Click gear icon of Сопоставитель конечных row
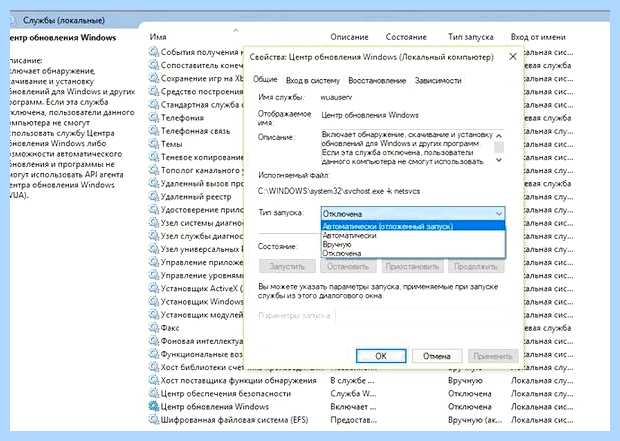The width and height of the screenshot is (620, 441). (x=153, y=65)
